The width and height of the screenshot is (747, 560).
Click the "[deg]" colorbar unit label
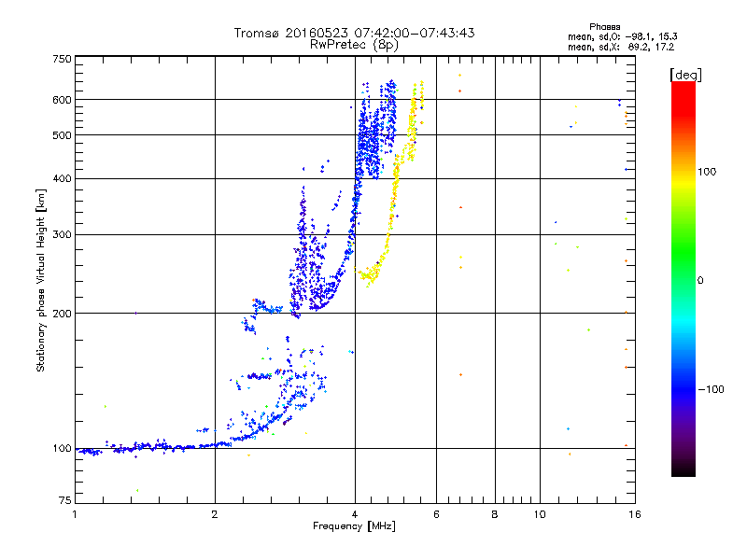point(685,76)
